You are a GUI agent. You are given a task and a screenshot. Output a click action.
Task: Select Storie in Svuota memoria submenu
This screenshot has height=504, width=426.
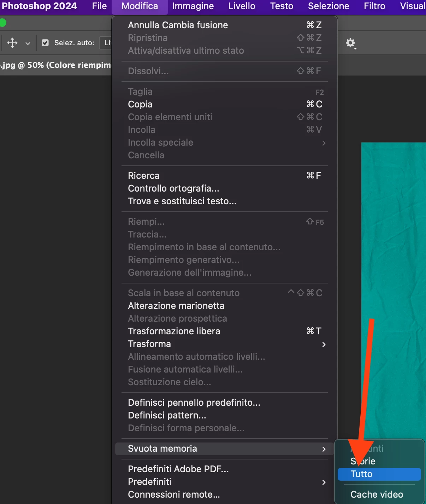(379, 461)
